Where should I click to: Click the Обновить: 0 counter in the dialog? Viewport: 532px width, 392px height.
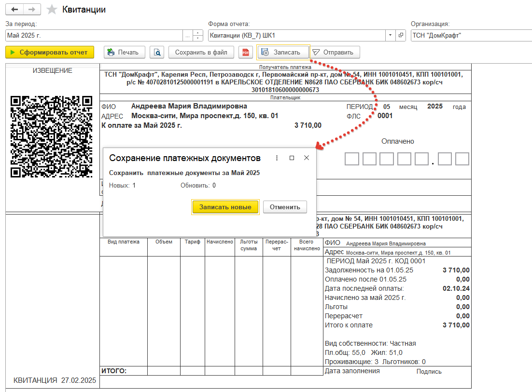[198, 185]
